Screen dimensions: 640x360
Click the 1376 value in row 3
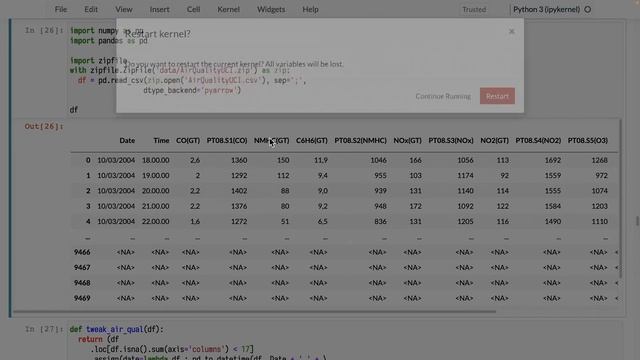tap(239, 206)
